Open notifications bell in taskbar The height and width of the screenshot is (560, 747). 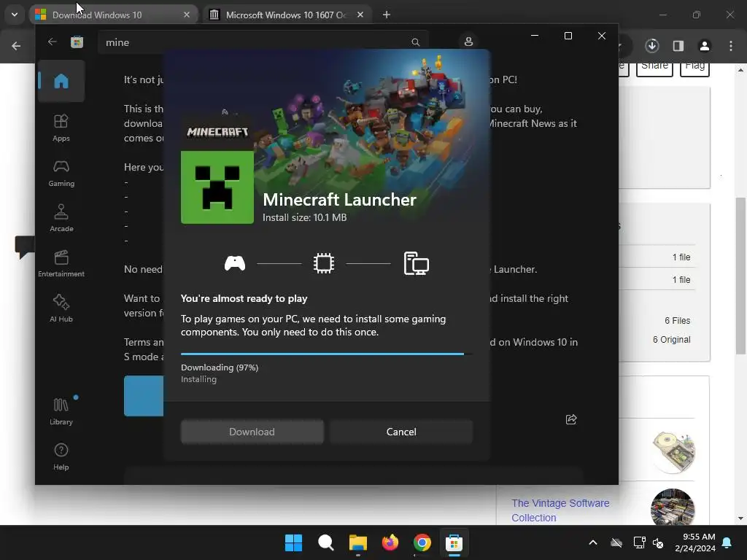click(x=727, y=542)
